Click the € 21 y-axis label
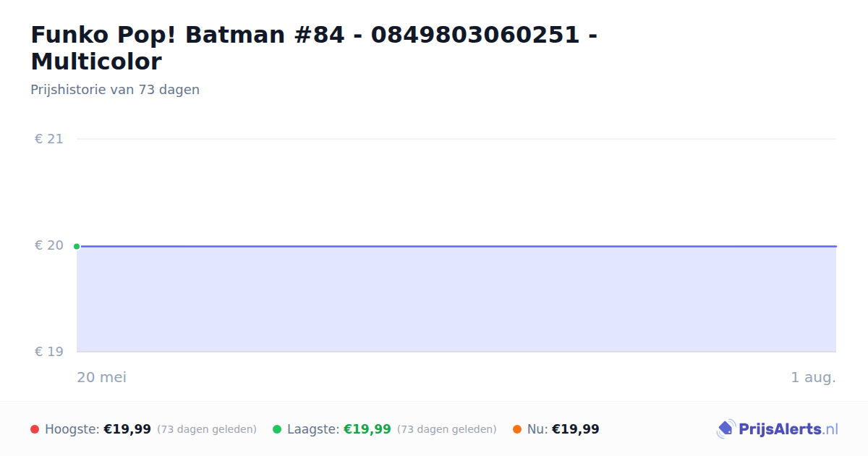This screenshot has height=456, width=868. pos(49,139)
